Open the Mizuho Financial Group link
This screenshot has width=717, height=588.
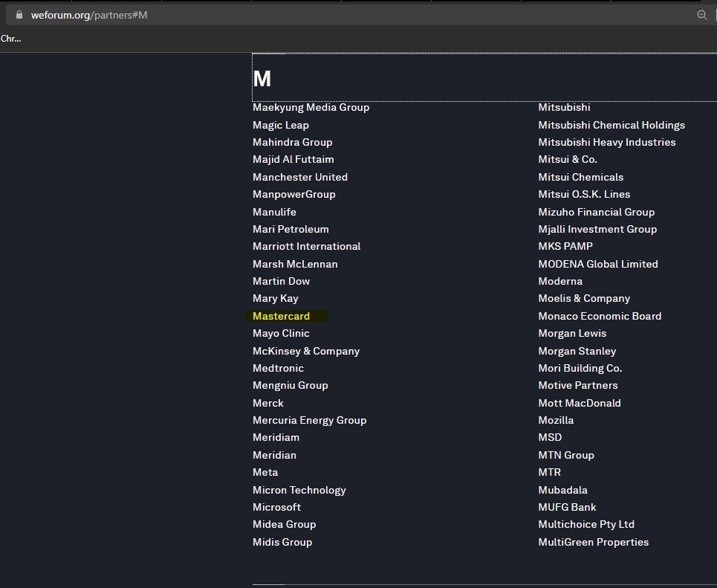(x=597, y=212)
